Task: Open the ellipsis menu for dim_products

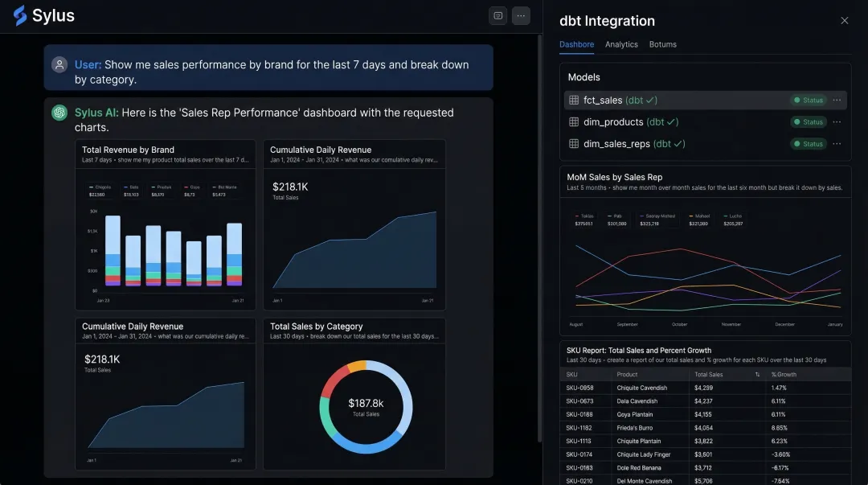Action: coord(838,121)
